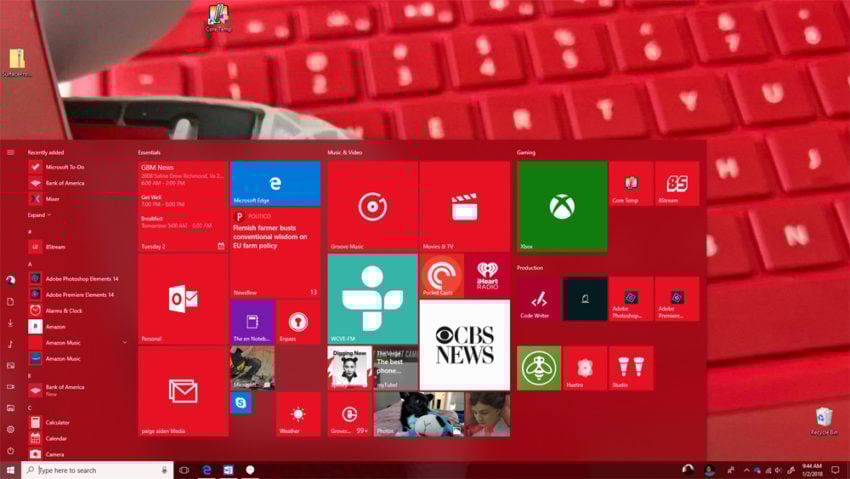Screen dimensions: 850x479
Task: Open Music folder from Start rail
Action: (10, 344)
